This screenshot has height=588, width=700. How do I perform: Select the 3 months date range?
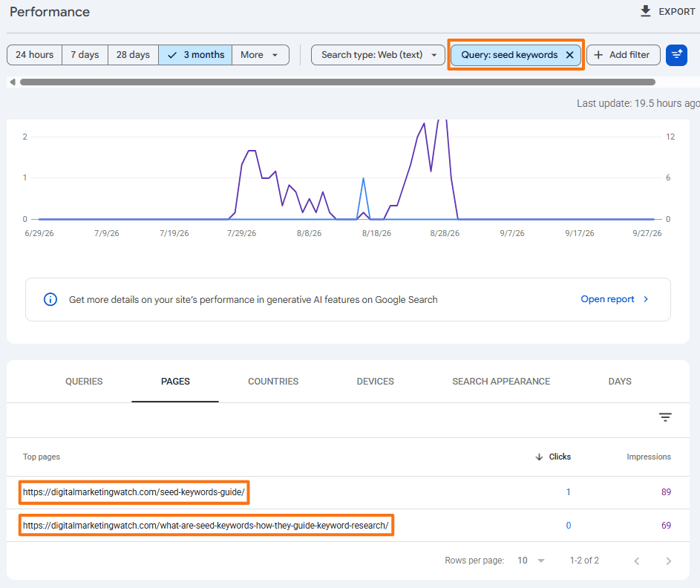pyautogui.click(x=195, y=55)
